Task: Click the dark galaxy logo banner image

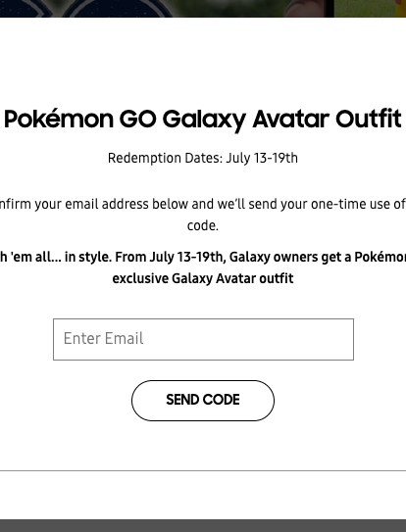Action: point(86,9)
